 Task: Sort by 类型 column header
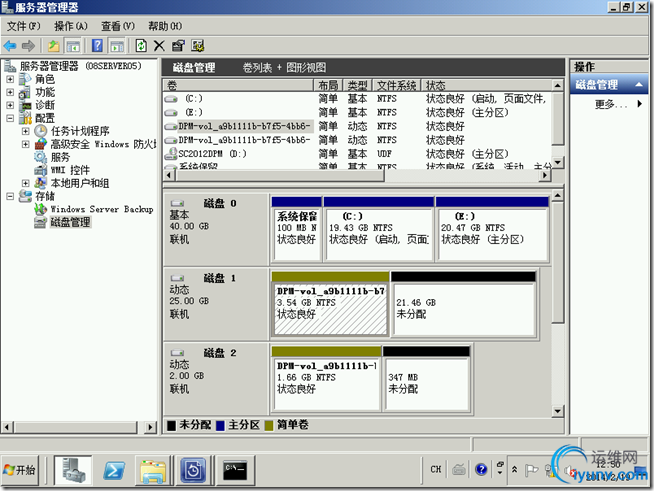(x=357, y=85)
